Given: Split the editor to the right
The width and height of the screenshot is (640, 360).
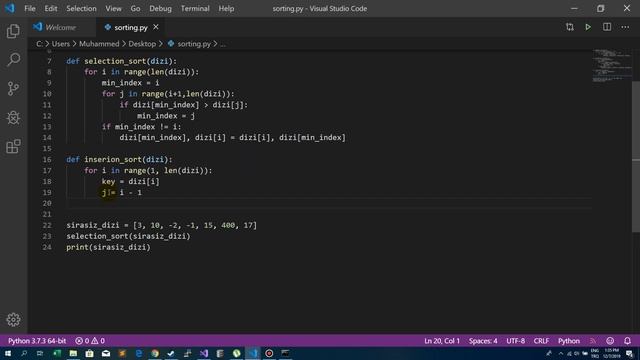Looking at the screenshot, I should [607, 27].
